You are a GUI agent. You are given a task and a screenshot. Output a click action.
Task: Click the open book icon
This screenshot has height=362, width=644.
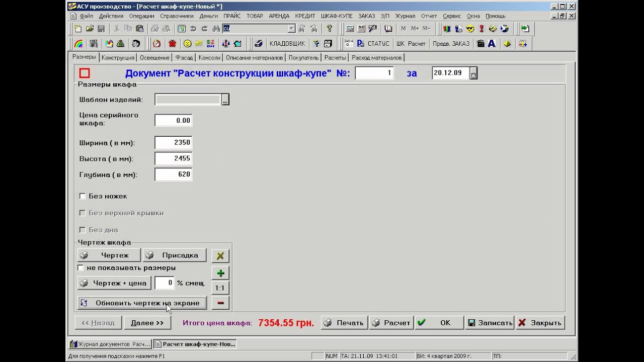[x=388, y=29]
